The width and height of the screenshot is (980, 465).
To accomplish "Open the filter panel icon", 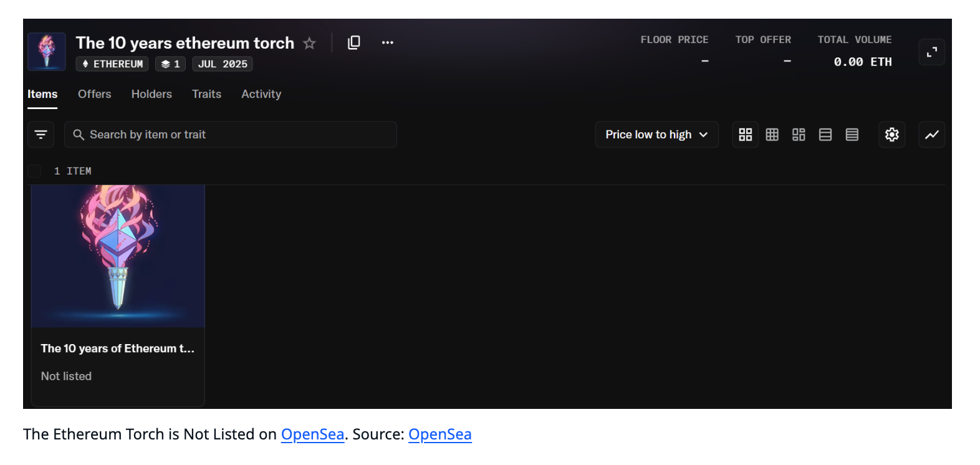I will [41, 135].
